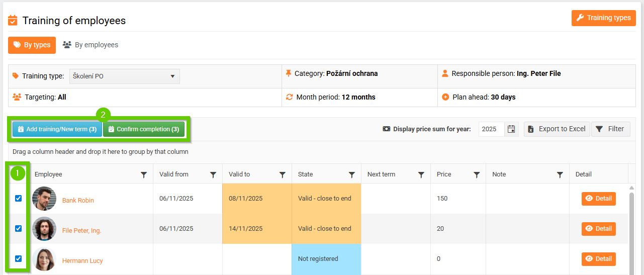
Task: Switch to the By employees tab
Action: pos(90,45)
